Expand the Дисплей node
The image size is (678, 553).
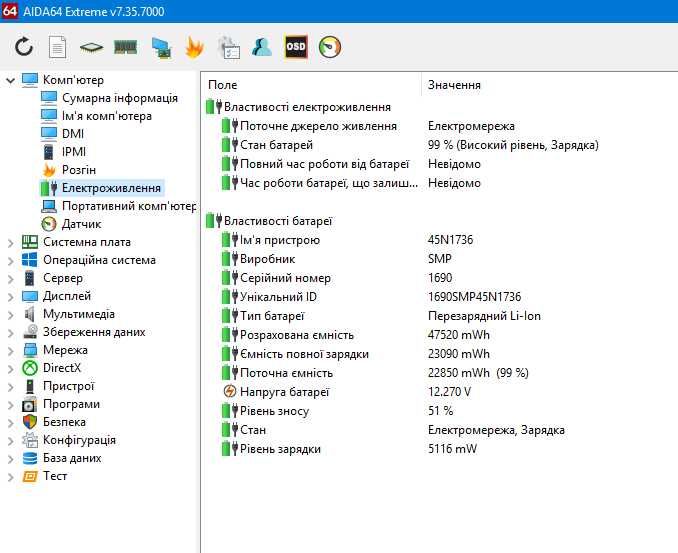point(11,297)
